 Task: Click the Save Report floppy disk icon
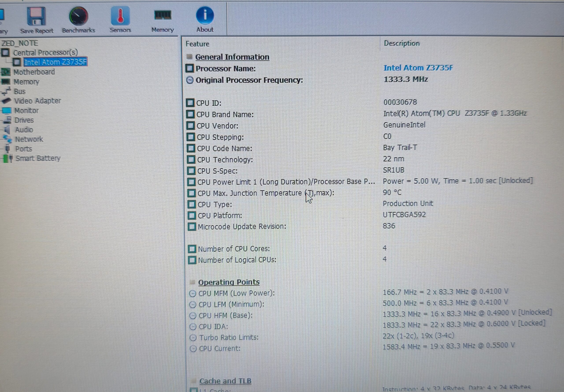click(x=36, y=16)
